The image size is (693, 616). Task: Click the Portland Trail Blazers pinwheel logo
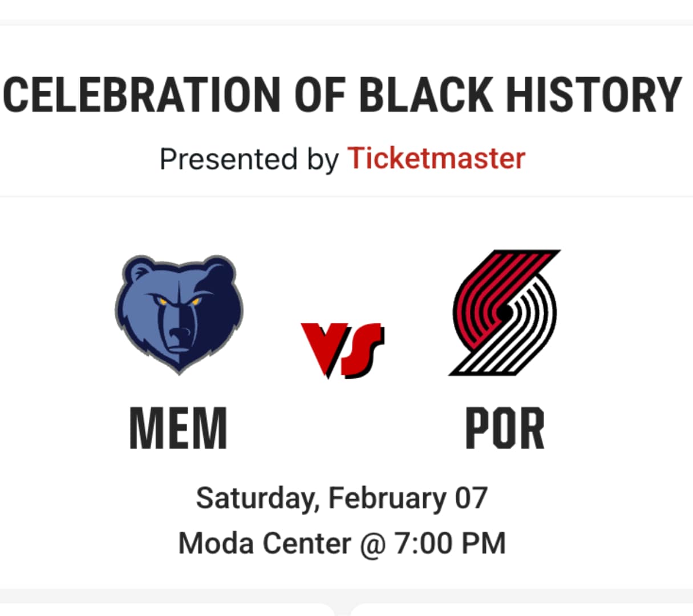click(x=505, y=313)
